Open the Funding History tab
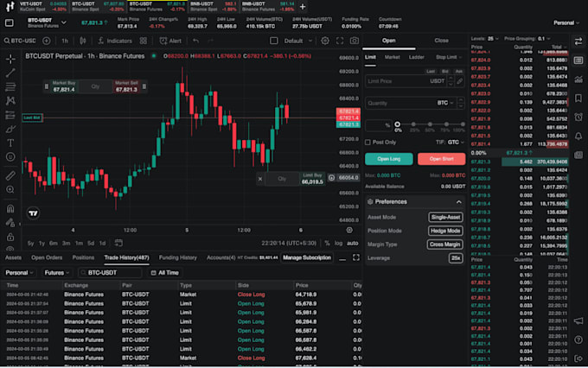 click(178, 257)
